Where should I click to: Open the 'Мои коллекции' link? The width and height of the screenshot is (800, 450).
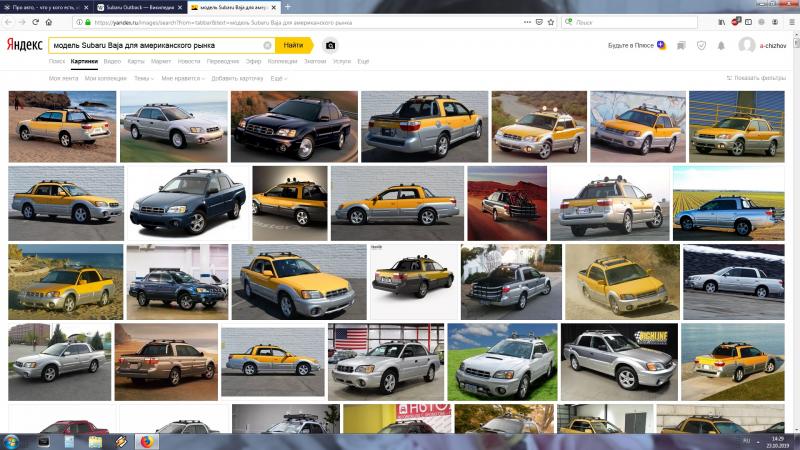[106, 79]
